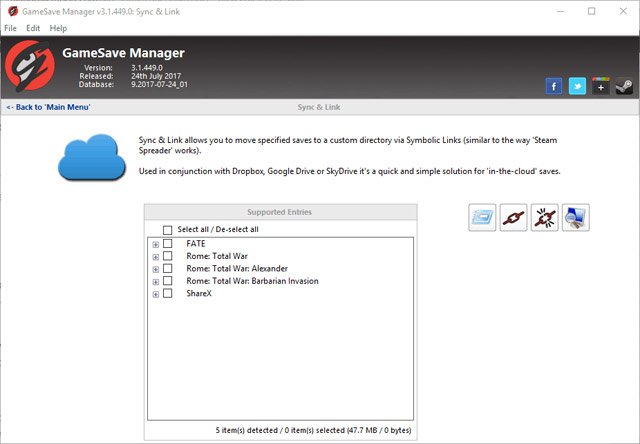Open the Facebook page icon
640x444 pixels.
(x=554, y=86)
